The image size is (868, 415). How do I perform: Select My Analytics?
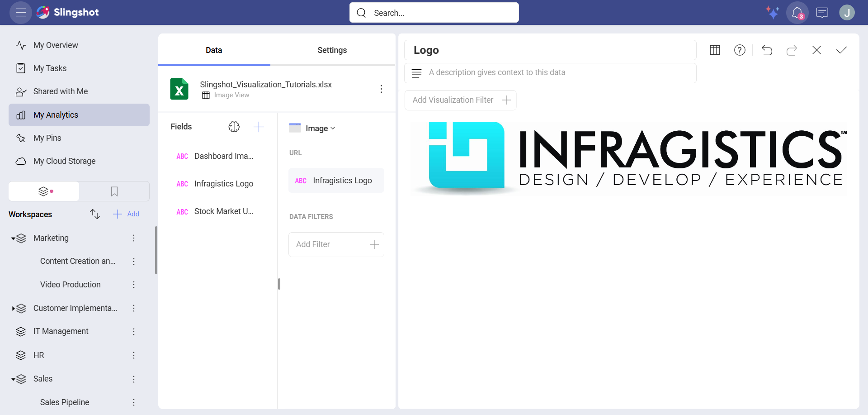[79, 115]
